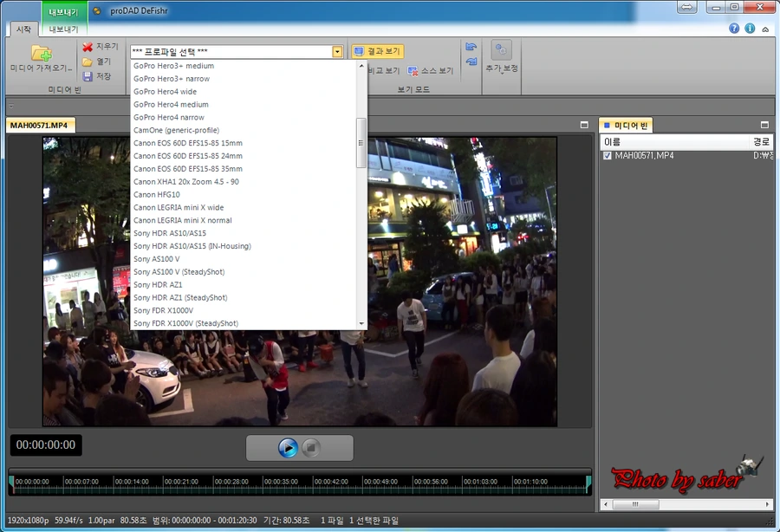Screen dimensions: 780x532
Task: Click the open folder icon
Action: 88,62
